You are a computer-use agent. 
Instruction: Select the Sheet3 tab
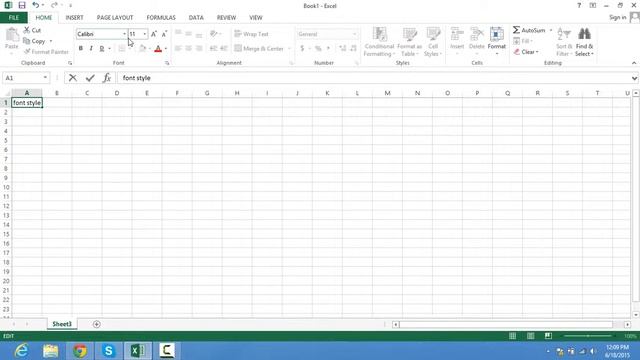[x=62, y=324]
